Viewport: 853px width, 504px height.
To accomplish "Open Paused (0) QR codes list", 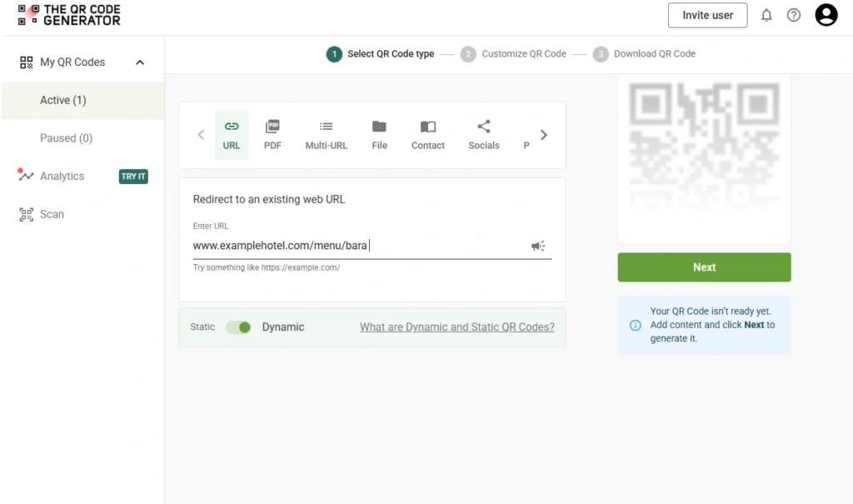I will [66, 138].
